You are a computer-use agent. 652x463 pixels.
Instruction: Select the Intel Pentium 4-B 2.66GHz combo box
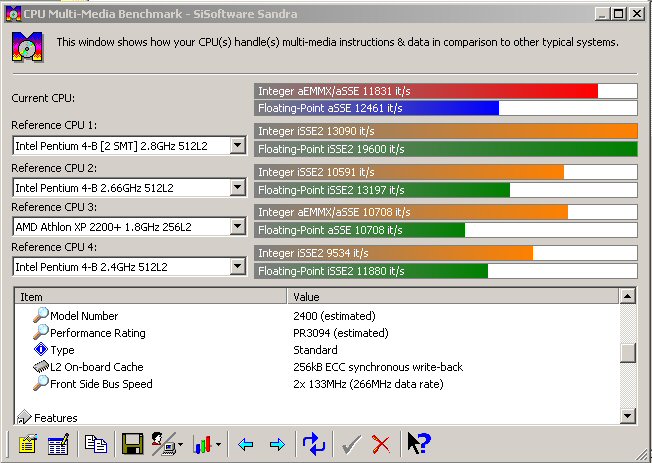130,188
